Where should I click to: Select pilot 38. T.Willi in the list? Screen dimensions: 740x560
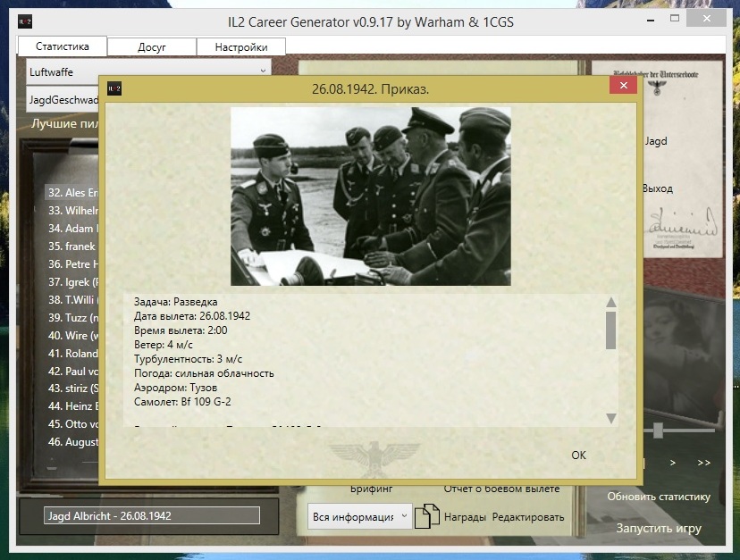point(72,299)
